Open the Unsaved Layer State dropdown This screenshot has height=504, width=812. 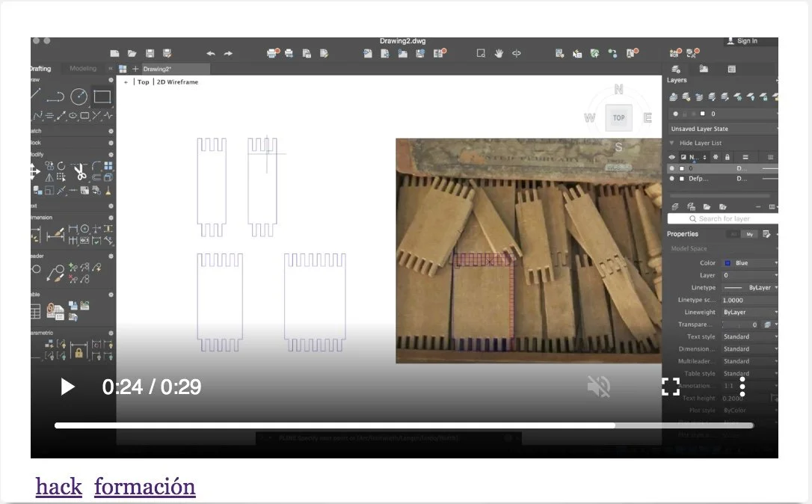[x=724, y=129]
